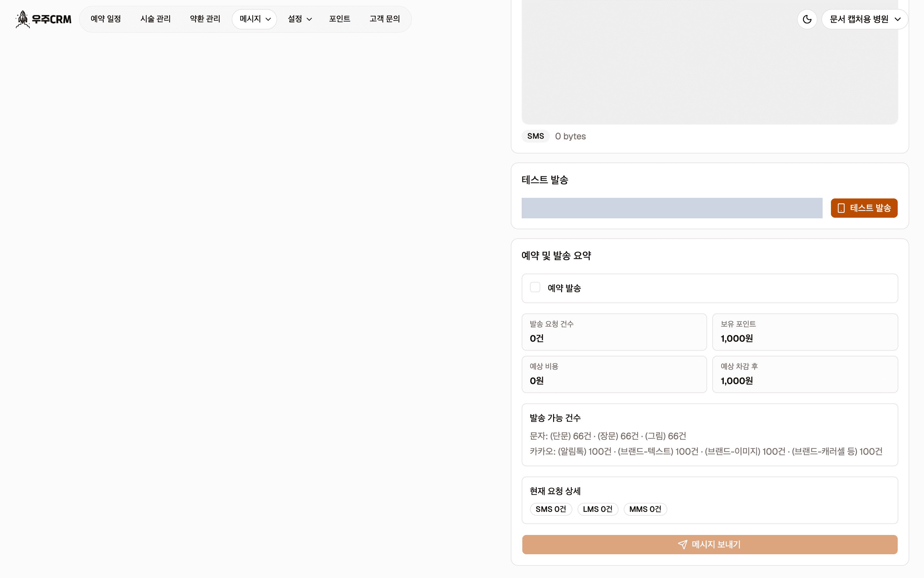
Task: Click the paper plane icon on 메시지 보내기
Action: coord(683,544)
